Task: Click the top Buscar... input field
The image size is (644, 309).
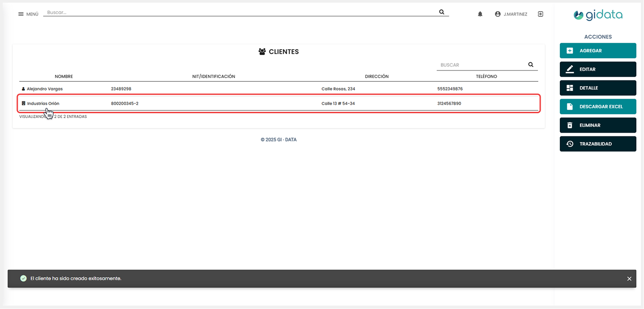Action: click(240, 12)
